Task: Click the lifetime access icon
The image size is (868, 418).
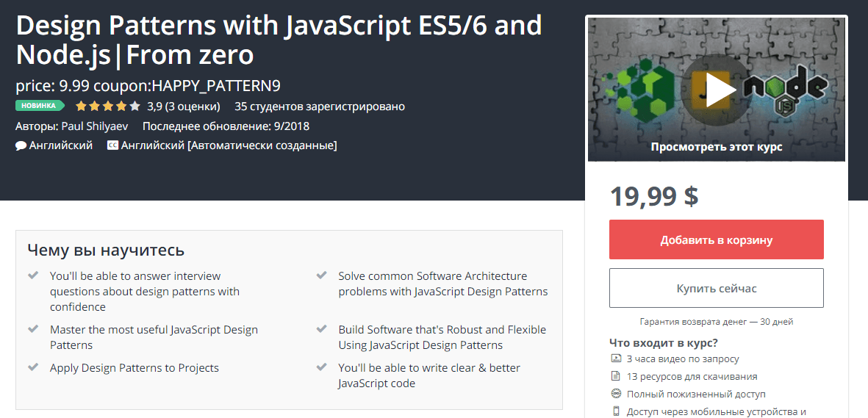Action: click(x=616, y=394)
